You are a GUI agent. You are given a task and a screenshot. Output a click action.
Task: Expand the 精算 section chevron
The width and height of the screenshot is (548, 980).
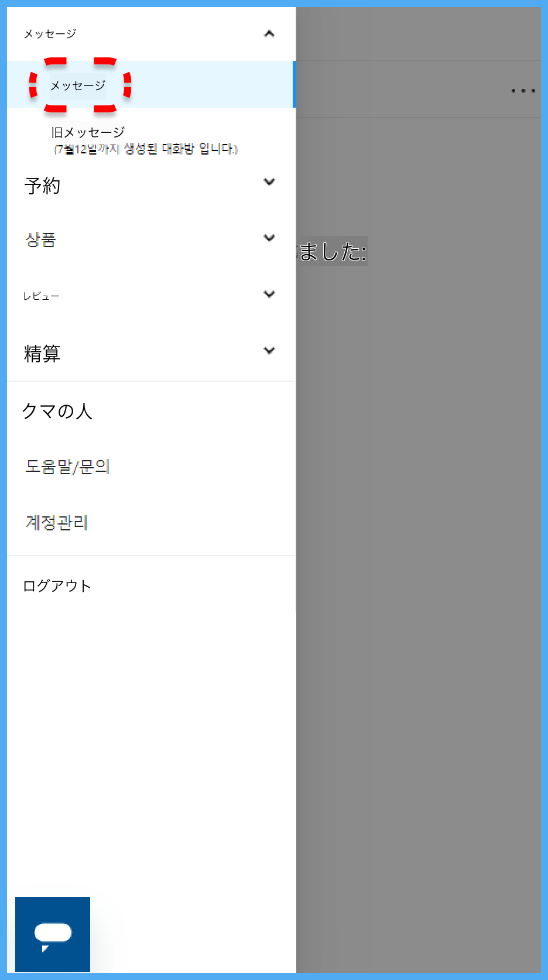pos(269,350)
